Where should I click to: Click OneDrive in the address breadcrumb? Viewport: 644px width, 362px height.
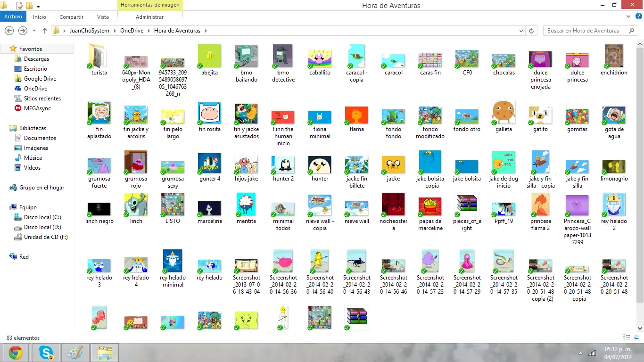pyautogui.click(x=132, y=31)
